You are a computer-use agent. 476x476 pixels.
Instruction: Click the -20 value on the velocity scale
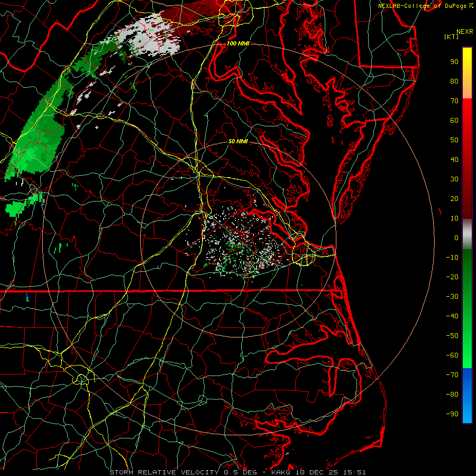452,277
